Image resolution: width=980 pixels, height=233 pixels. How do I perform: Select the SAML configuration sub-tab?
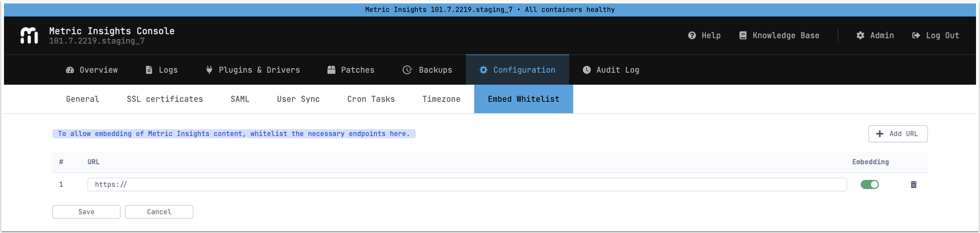(240, 99)
